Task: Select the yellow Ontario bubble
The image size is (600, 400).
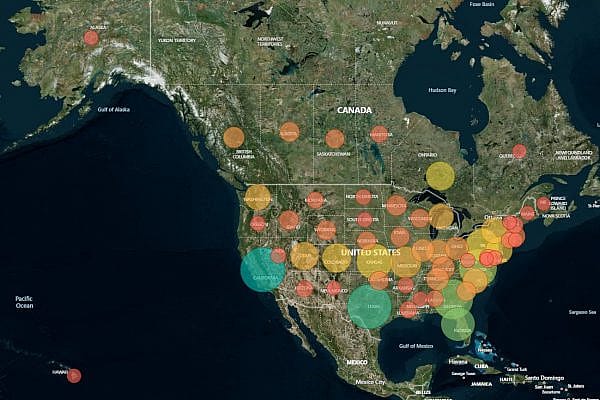Action: [x=440, y=176]
